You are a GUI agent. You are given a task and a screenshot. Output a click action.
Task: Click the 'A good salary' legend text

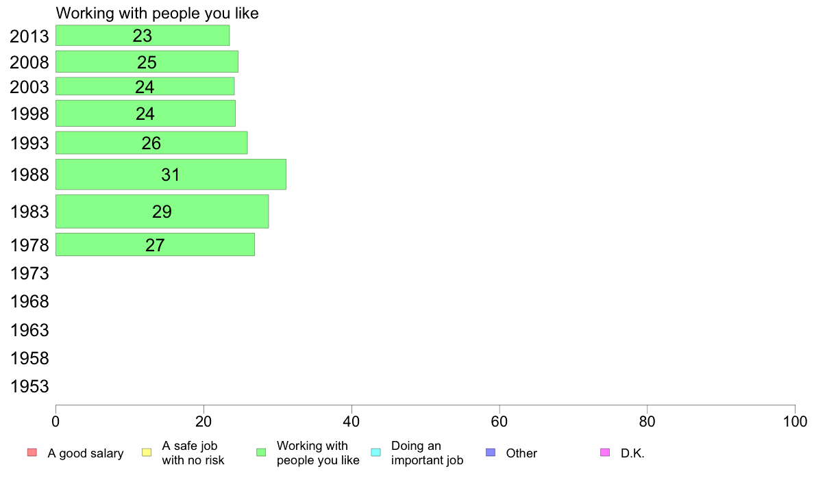click(x=86, y=453)
